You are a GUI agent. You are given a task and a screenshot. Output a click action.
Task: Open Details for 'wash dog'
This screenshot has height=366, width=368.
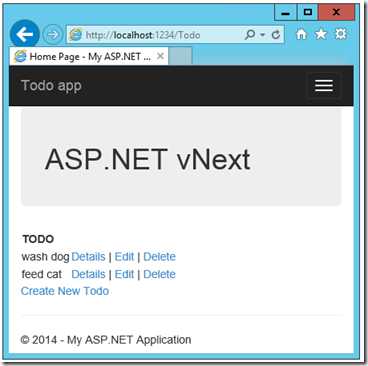tap(88, 257)
